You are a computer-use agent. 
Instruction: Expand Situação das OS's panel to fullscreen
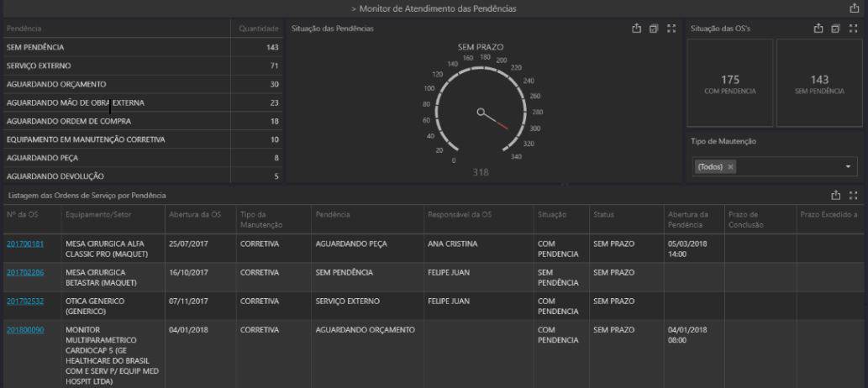click(854, 29)
